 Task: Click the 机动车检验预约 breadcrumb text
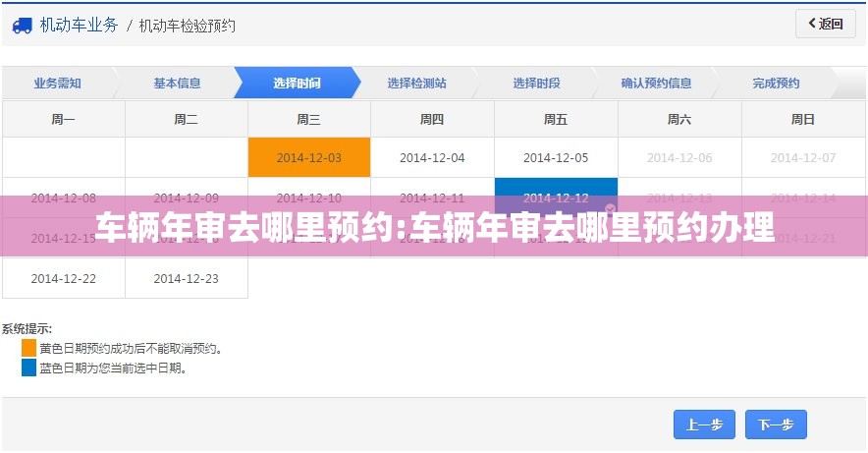[x=188, y=26]
